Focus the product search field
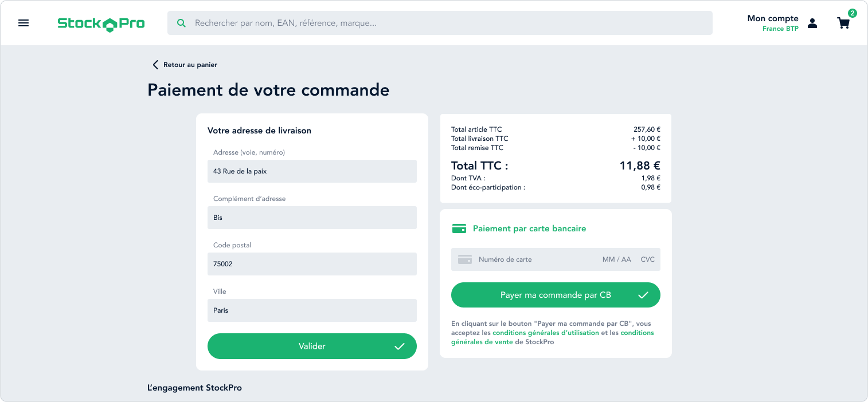Viewport: 868px width, 402px height. click(x=447, y=23)
